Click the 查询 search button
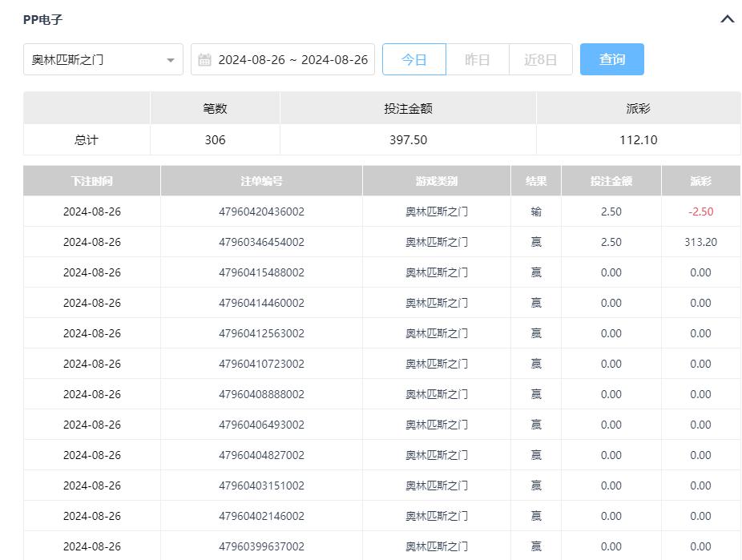 click(611, 60)
